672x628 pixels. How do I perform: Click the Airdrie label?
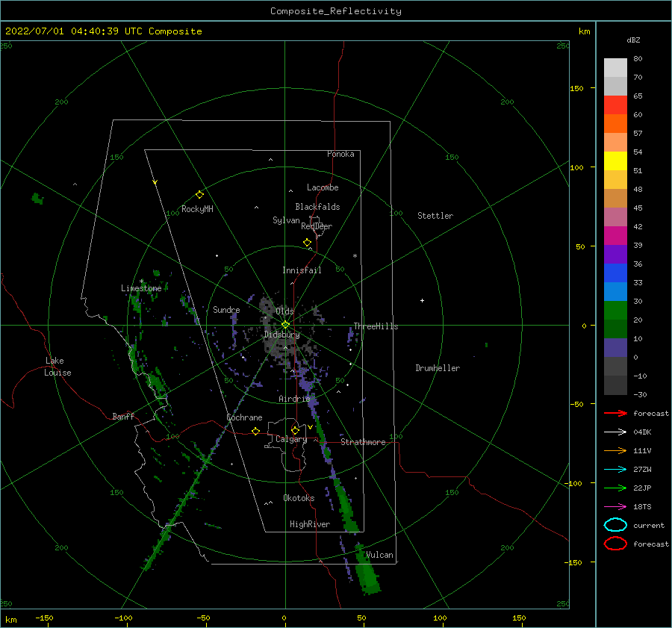294,399
